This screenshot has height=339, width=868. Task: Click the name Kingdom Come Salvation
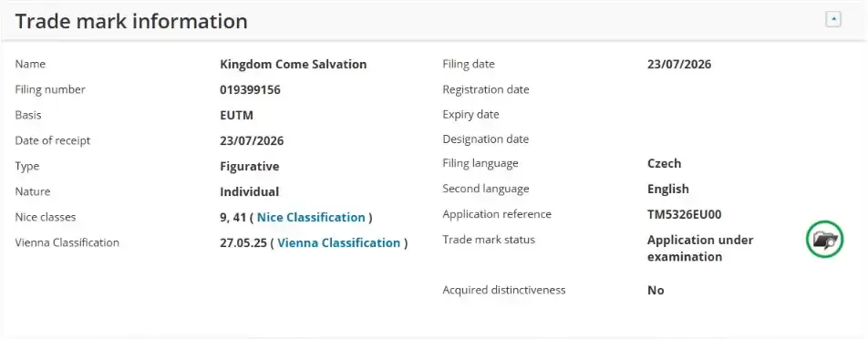[294, 64]
